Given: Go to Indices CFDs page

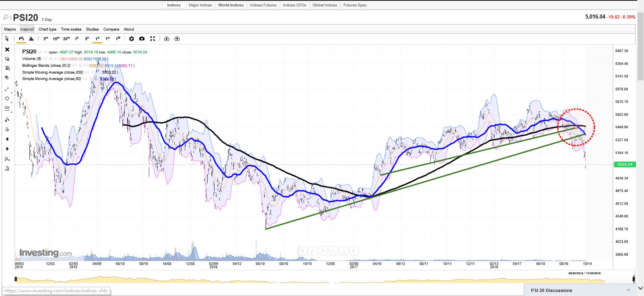Looking at the screenshot, I should (x=294, y=5).
